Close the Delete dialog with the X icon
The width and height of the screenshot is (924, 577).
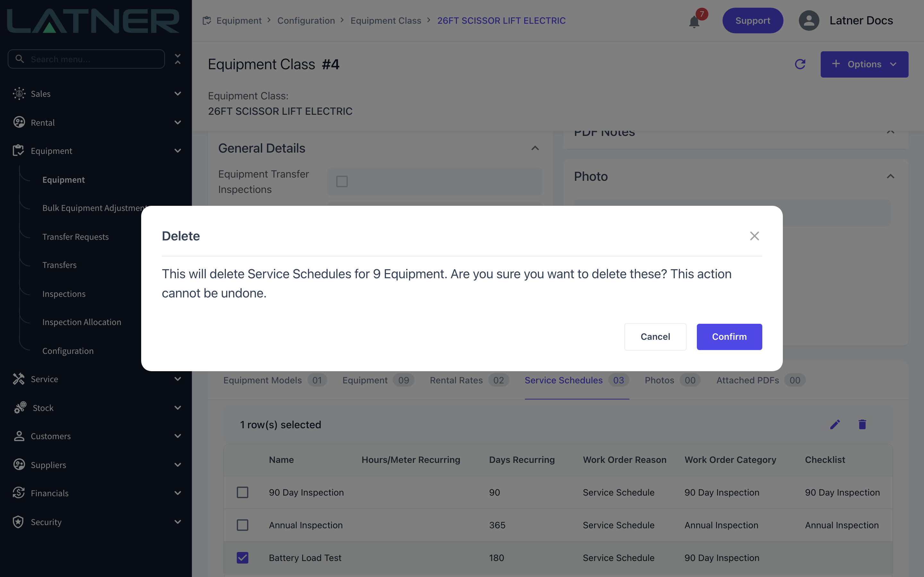click(x=754, y=236)
